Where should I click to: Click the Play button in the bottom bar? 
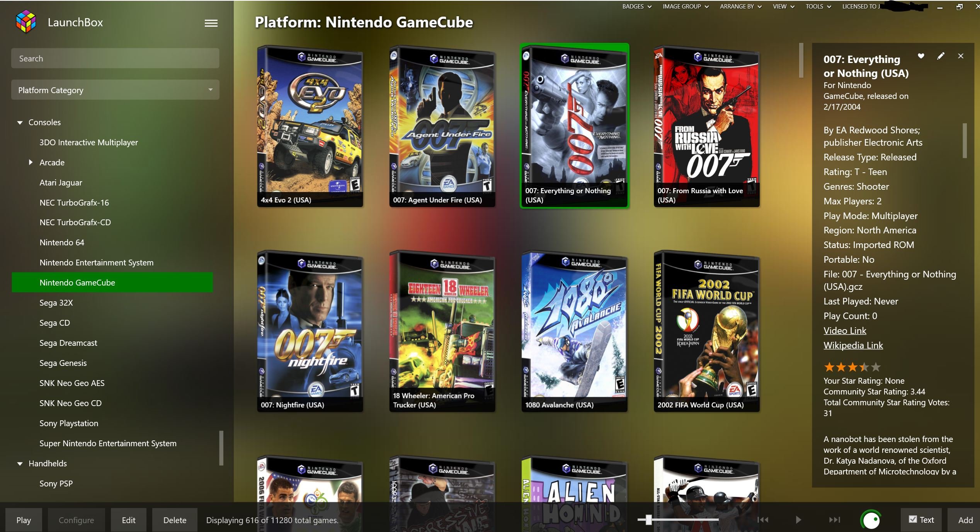(x=24, y=520)
